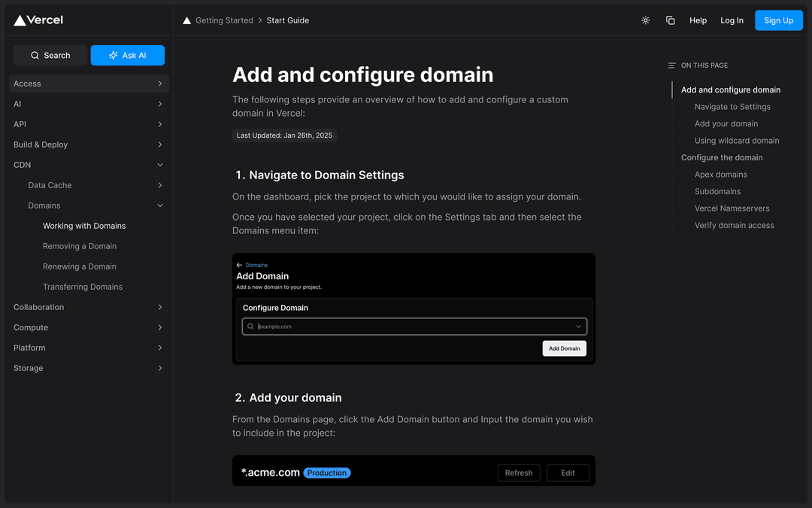
Task: Click the Last Updated date badge
Action: 284,135
